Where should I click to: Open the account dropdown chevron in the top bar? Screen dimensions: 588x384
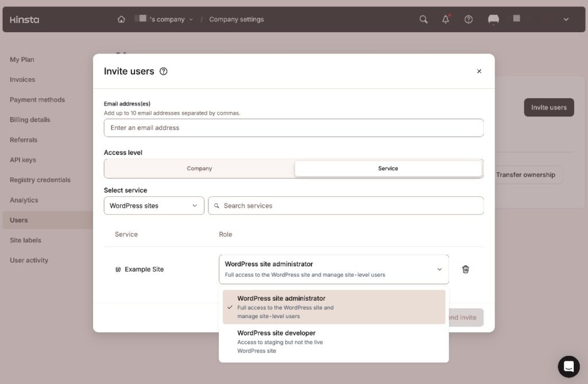pos(567,19)
